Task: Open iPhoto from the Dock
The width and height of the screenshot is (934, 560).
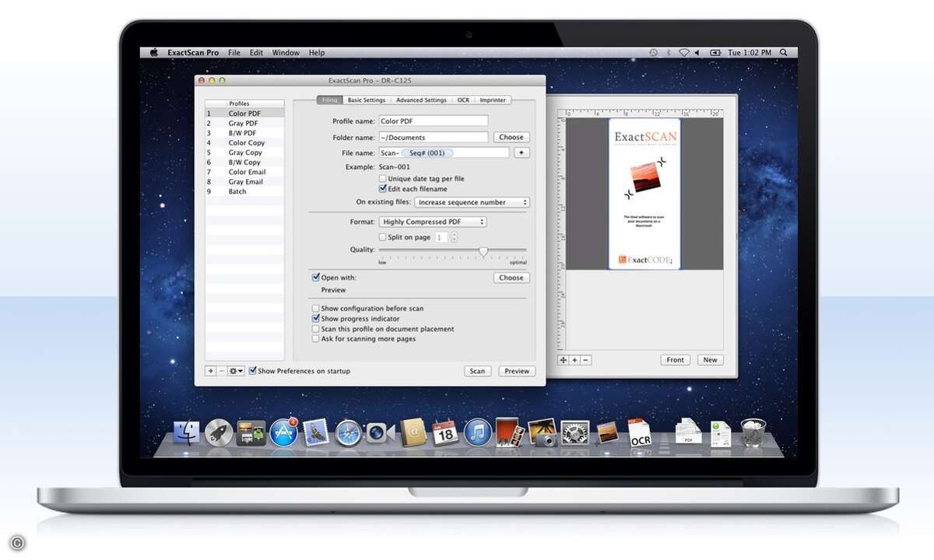Action: tap(542, 432)
